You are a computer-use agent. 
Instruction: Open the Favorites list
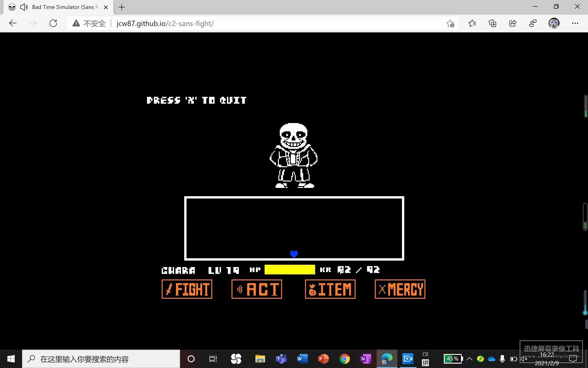pyautogui.click(x=472, y=23)
